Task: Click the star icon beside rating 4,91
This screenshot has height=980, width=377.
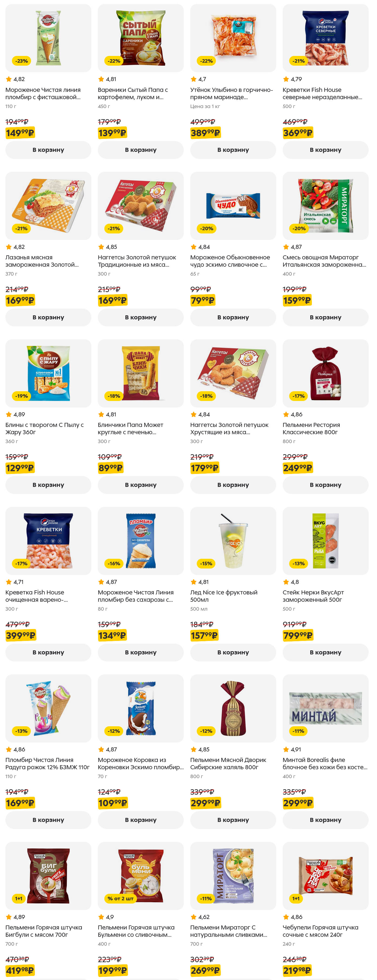Action: click(x=286, y=750)
